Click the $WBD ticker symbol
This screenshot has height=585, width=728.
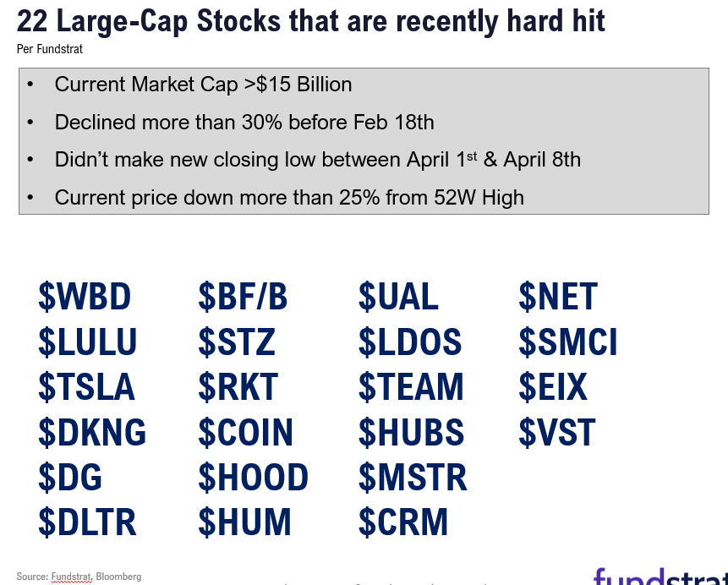[85, 297]
